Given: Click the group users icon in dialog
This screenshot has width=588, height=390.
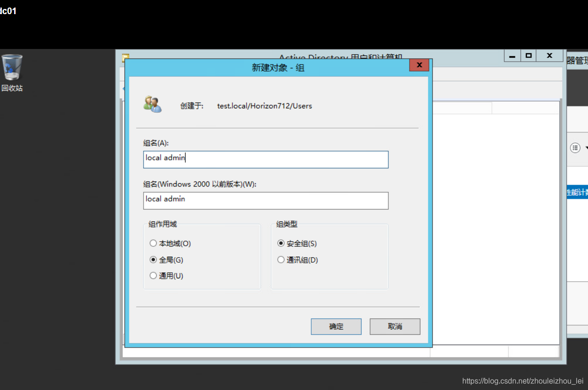Looking at the screenshot, I should click(x=153, y=104).
